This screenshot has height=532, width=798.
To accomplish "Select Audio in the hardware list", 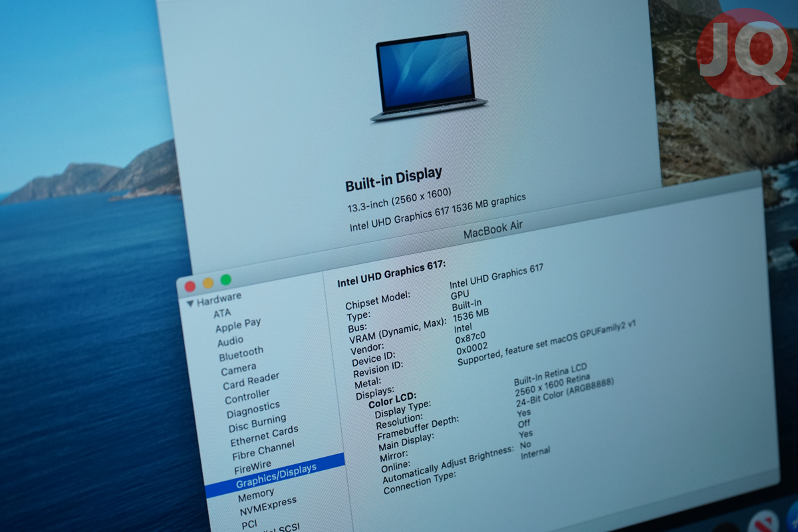I will tap(230, 341).
